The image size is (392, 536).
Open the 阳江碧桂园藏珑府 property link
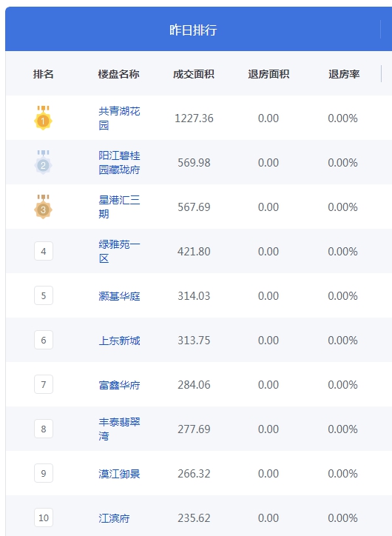click(119, 162)
